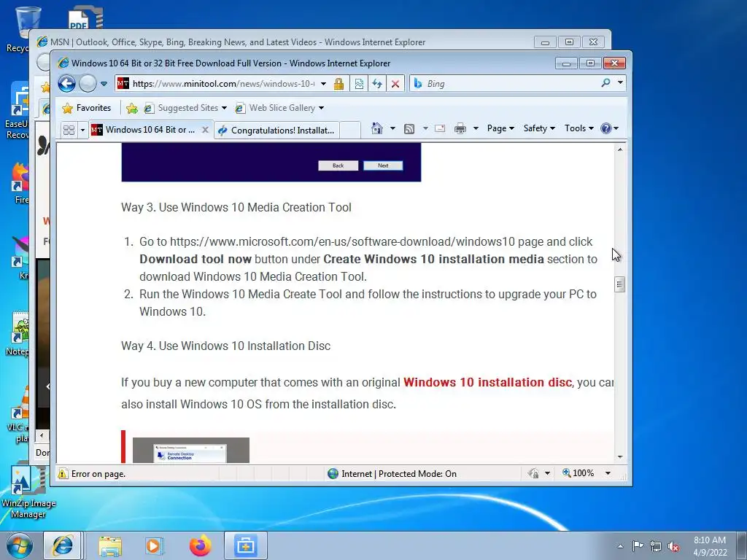747x560 pixels.
Task: Click the scroll down arrow of page scrollbar
Action: (620, 456)
